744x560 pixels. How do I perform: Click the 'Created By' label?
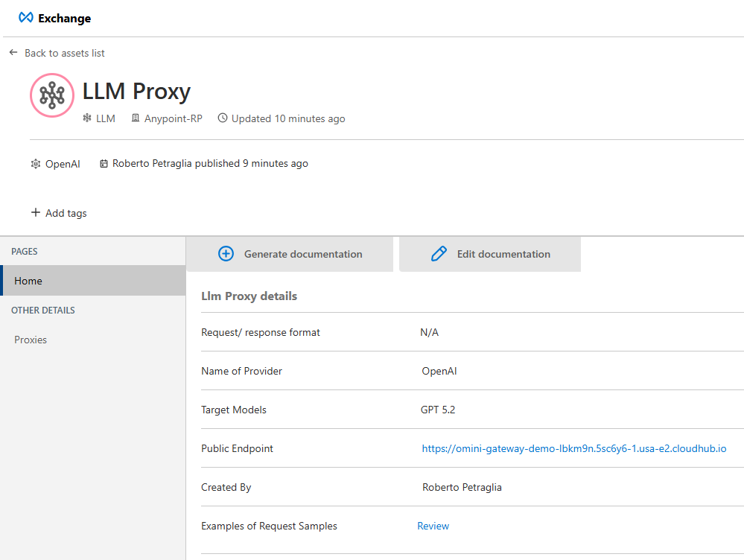click(226, 487)
